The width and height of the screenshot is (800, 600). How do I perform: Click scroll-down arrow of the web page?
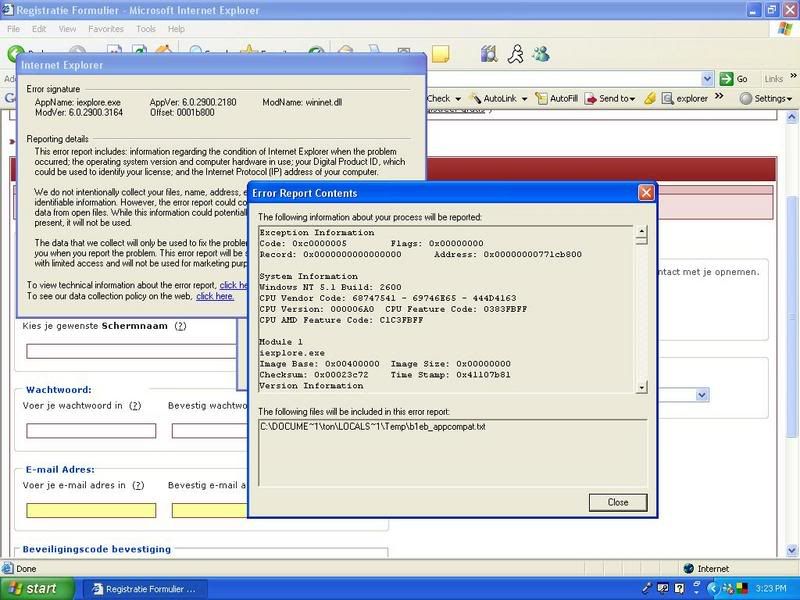tap(792, 550)
